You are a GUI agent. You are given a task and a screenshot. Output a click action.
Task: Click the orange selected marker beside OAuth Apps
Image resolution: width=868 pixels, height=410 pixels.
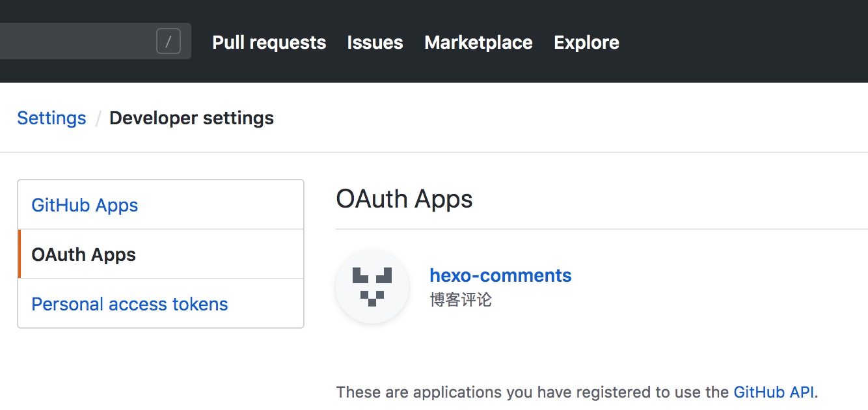(20, 254)
